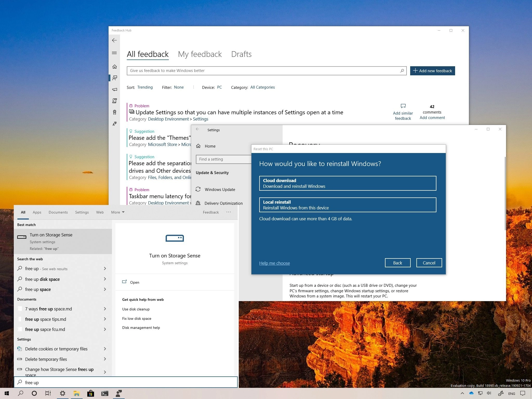The height and width of the screenshot is (399, 532).
Task: Click the Help me choose link
Action: pyautogui.click(x=274, y=263)
